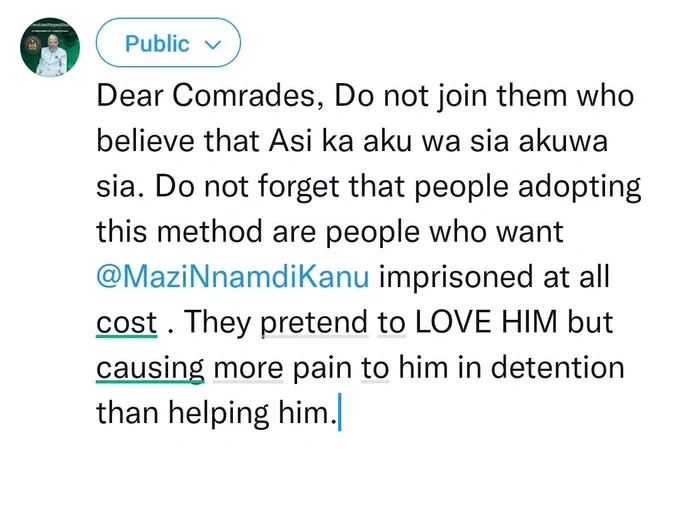680x515 pixels.
Task: Open the @MaziNnamdiKanu mention link
Action: click(233, 277)
